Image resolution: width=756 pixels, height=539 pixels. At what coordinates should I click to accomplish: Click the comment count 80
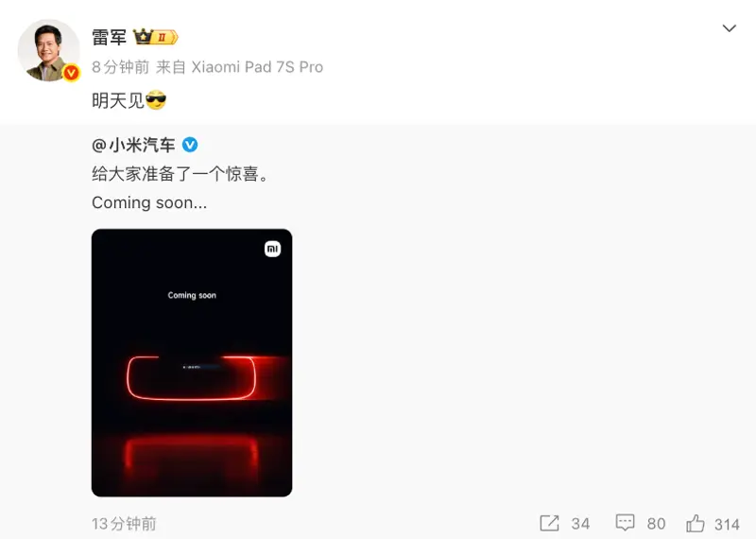(x=656, y=524)
